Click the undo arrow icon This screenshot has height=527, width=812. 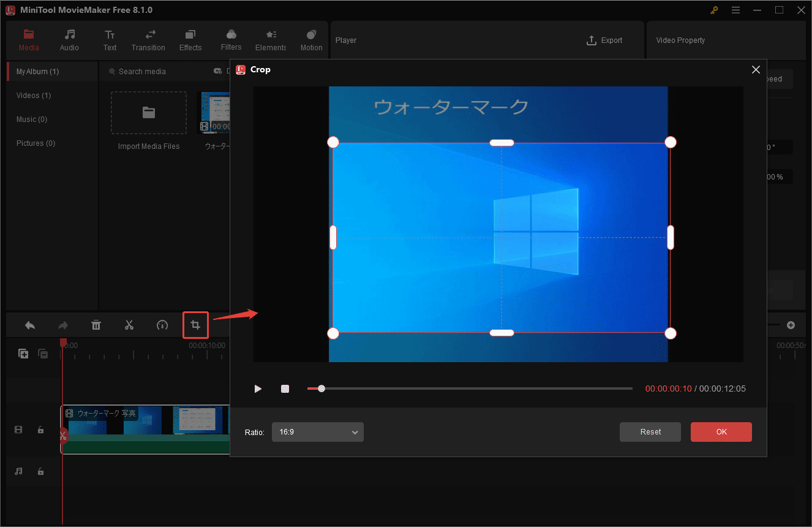click(x=29, y=325)
